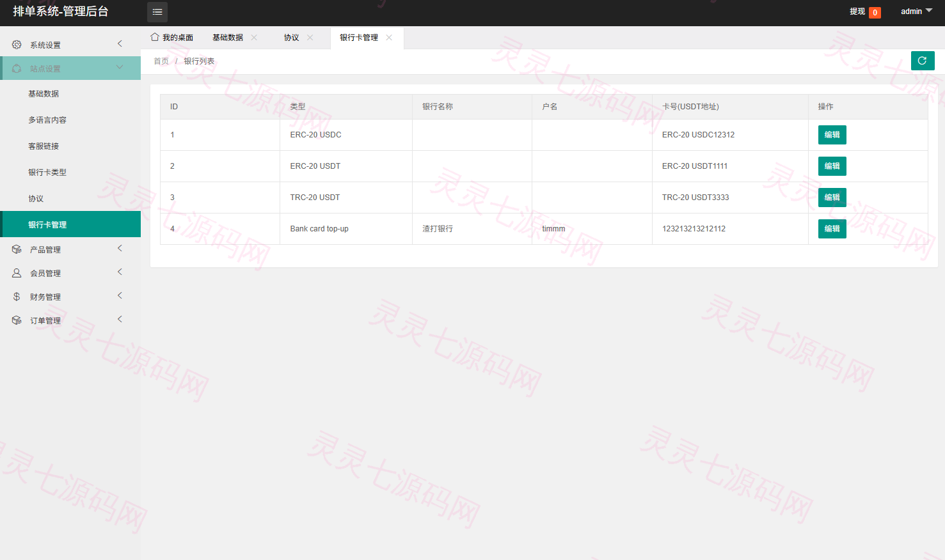Edit the ERC-20 USDT row
The width and height of the screenshot is (945, 560).
(832, 166)
